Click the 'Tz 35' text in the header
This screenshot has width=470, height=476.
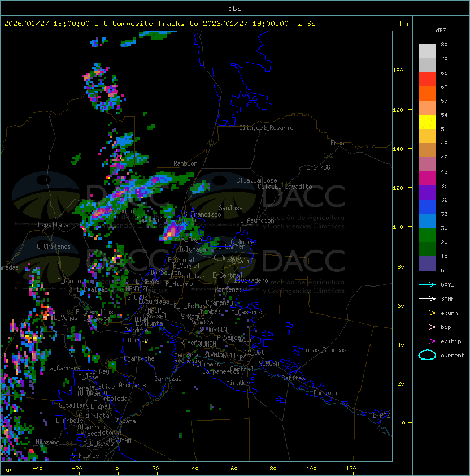point(304,24)
